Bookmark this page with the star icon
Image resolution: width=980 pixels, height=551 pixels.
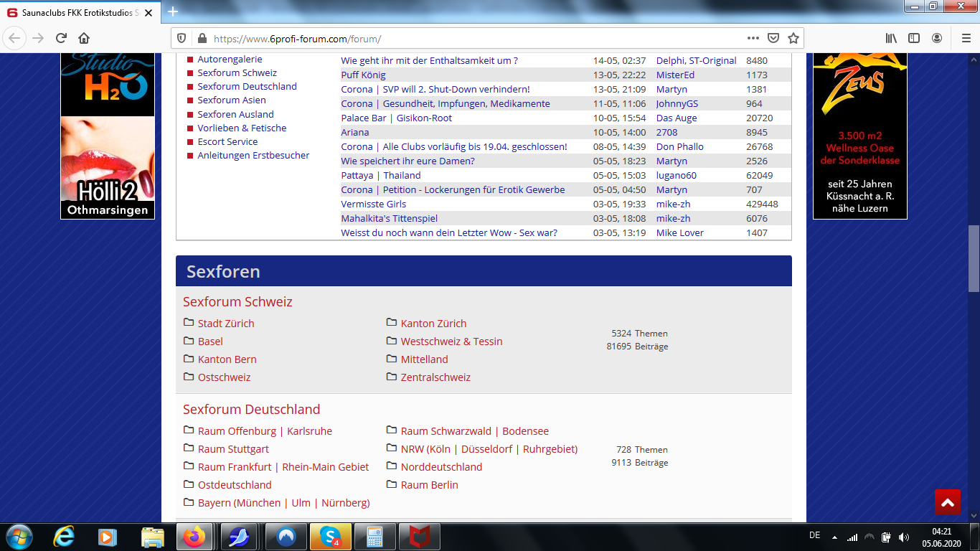(x=793, y=38)
